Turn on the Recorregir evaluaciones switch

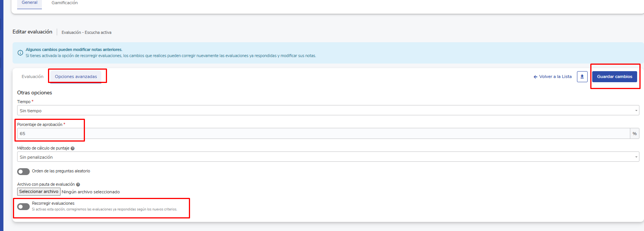(23, 207)
